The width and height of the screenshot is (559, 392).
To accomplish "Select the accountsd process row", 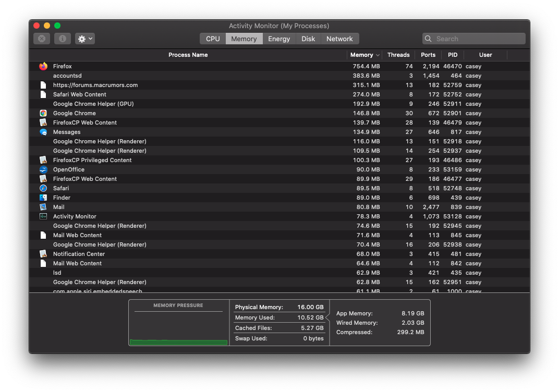I will click(279, 76).
